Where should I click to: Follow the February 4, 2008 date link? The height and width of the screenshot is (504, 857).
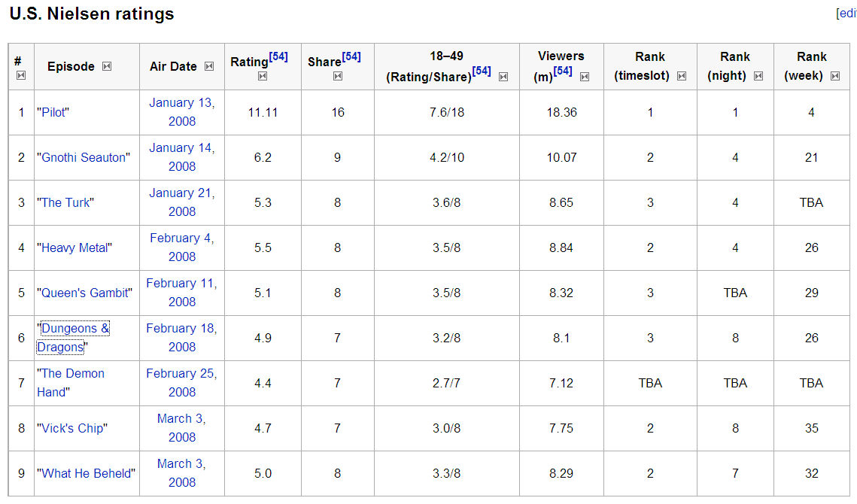[182, 247]
